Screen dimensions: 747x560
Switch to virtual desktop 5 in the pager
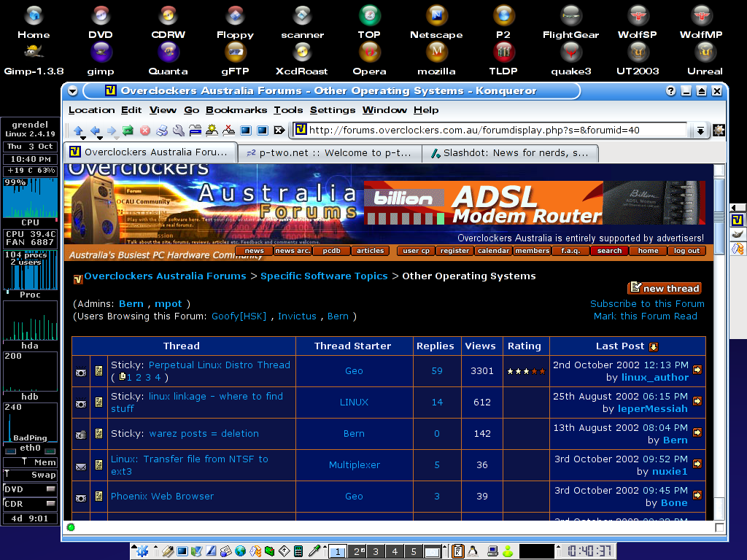(414, 551)
